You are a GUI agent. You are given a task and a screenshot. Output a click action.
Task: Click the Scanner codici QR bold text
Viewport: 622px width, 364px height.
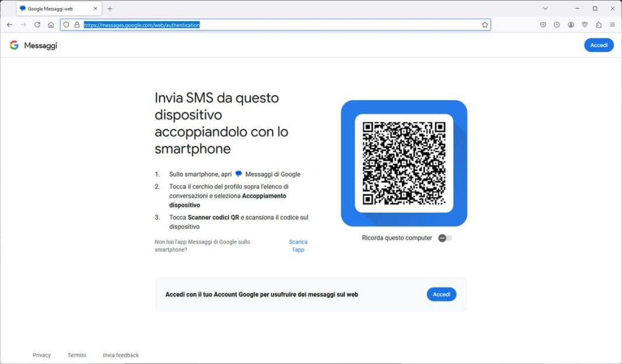(213, 217)
